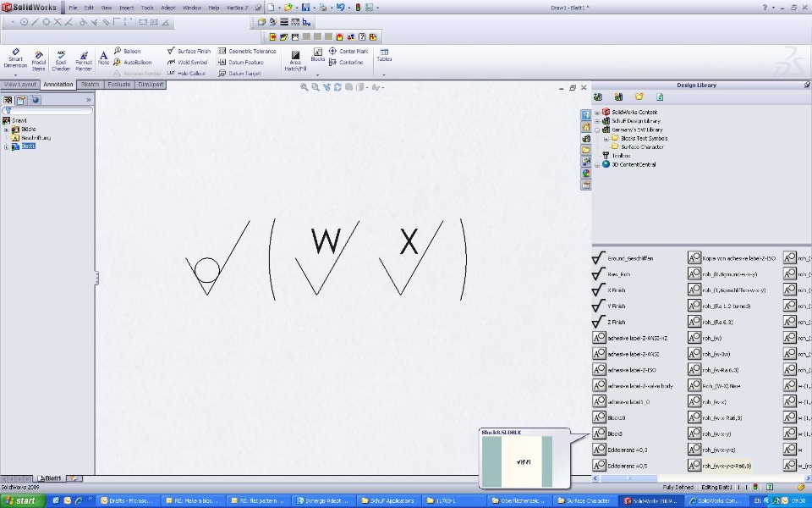Click the Save icon in top toolbar
This screenshot has height=508, width=812.
pos(305,8)
